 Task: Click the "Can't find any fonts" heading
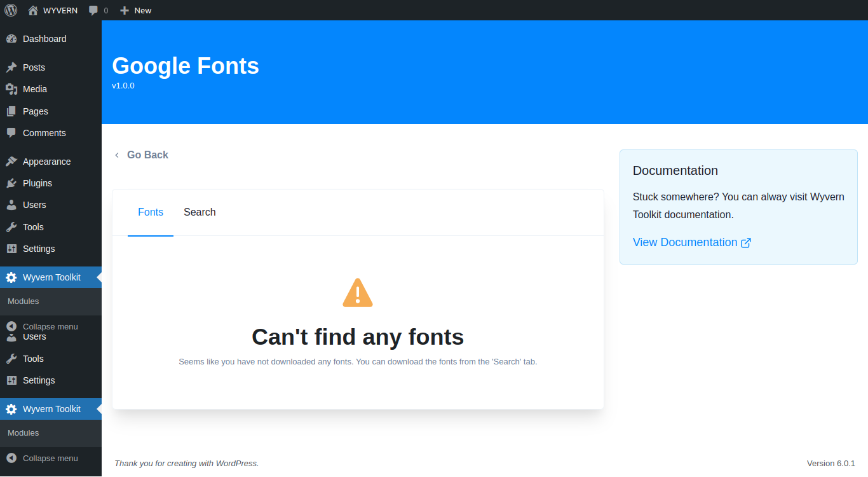pyautogui.click(x=358, y=336)
